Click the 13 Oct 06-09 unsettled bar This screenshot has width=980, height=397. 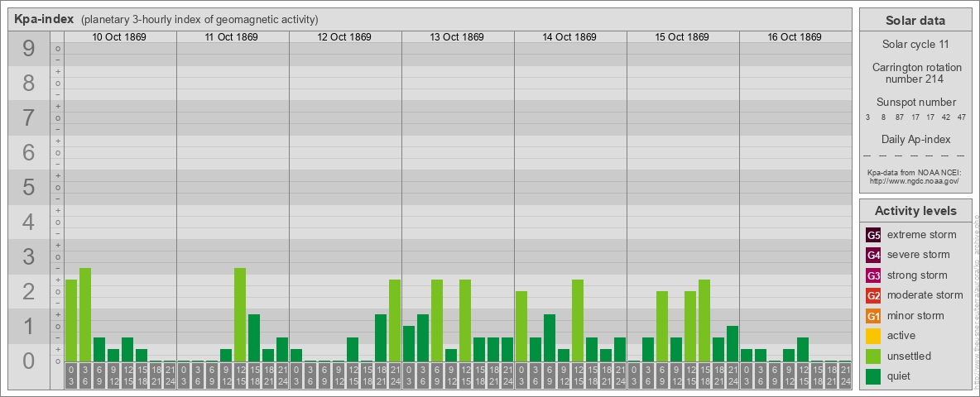[x=437, y=320]
